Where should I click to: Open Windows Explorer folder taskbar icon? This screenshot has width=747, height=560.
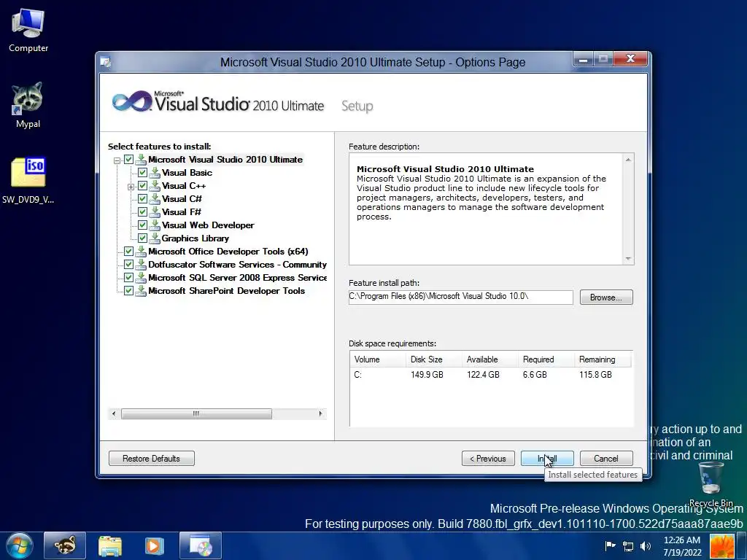click(x=110, y=545)
